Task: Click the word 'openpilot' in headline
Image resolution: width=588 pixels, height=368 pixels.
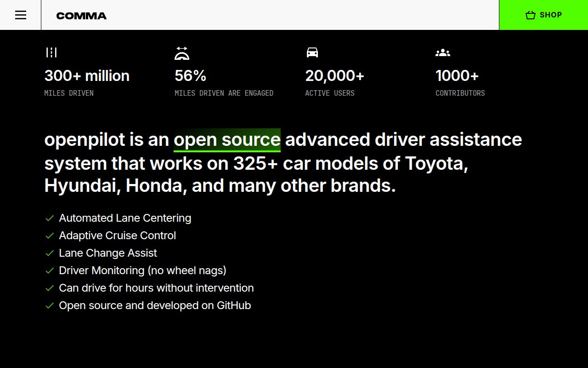Action: (x=85, y=139)
